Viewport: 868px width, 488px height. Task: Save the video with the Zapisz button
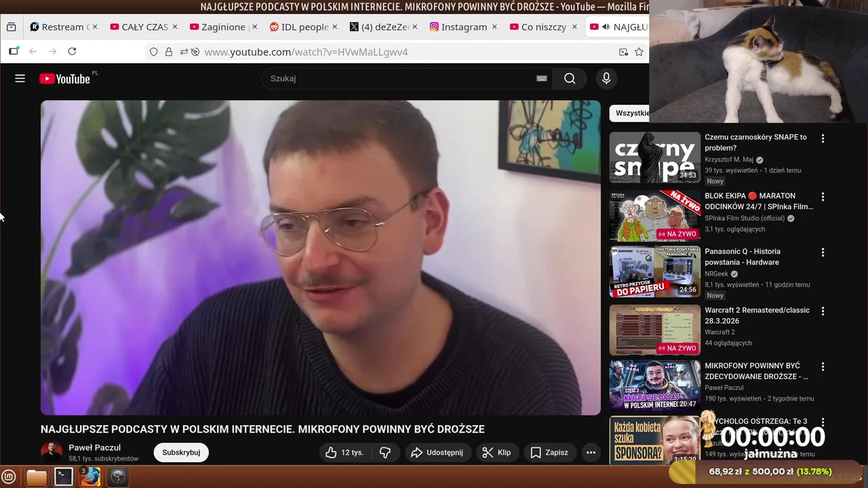click(x=549, y=453)
